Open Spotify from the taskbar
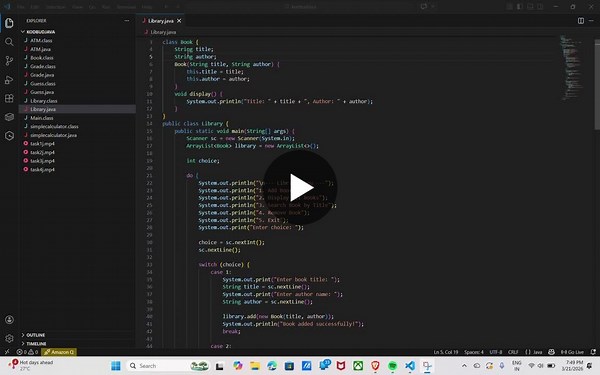 [392, 366]
